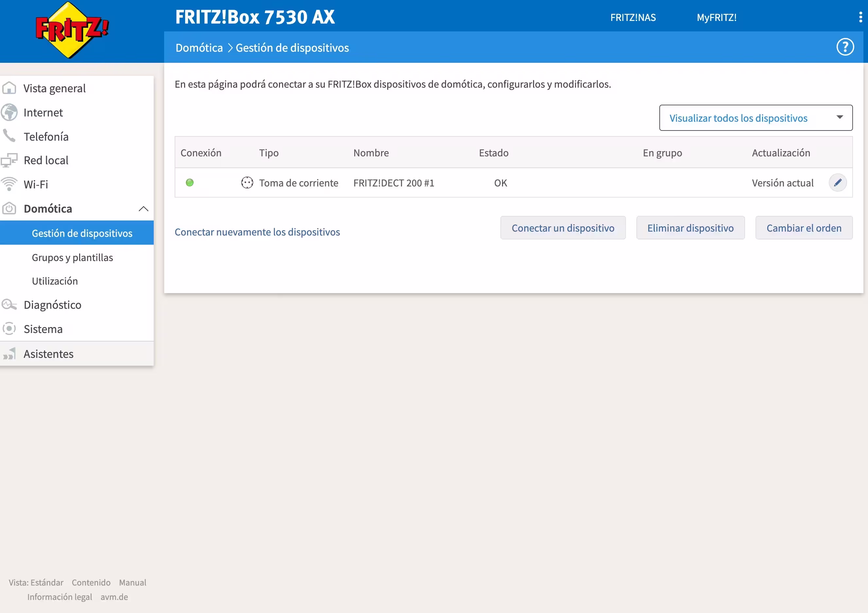This screenshot has width=868, height=613.
Task: Select Gestión de dispositivos submenu
Action: 77,233
